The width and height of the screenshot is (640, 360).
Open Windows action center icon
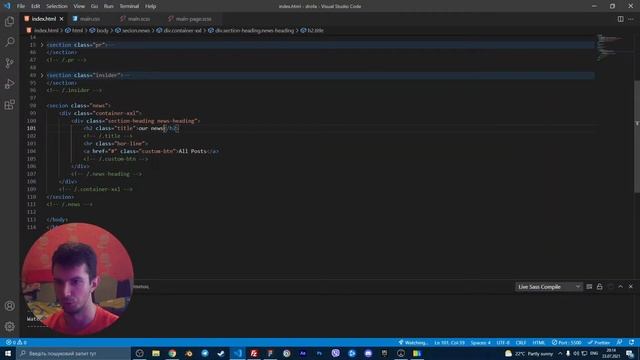[x=630, y=353]
